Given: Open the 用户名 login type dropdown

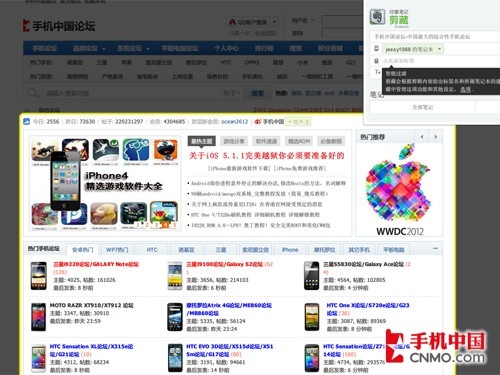Looking at the screenshot, I should [303, 21].
